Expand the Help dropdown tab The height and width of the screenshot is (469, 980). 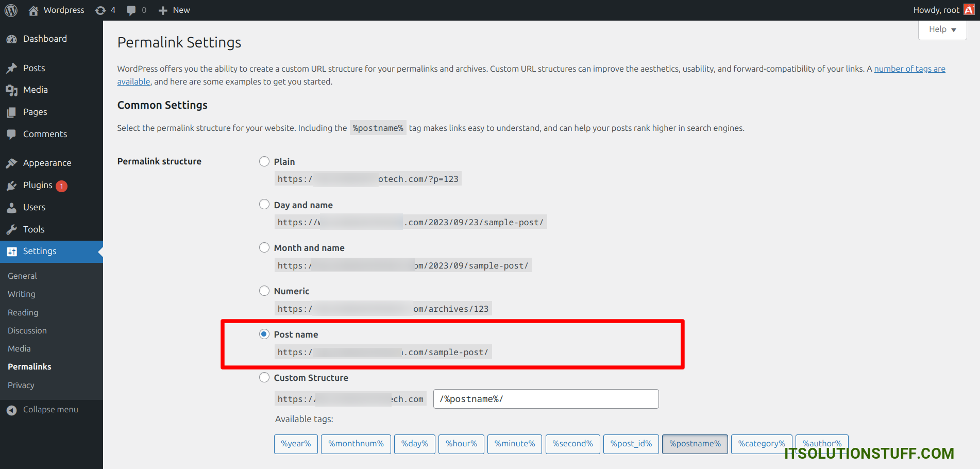942,29
